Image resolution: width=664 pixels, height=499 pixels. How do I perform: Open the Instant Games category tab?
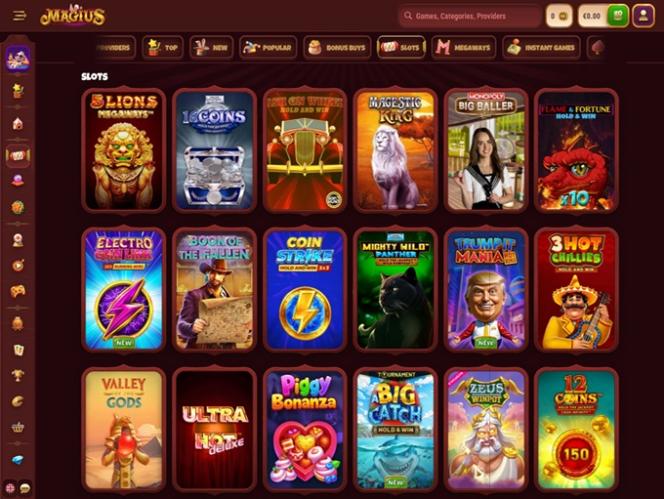coord(541,47)
